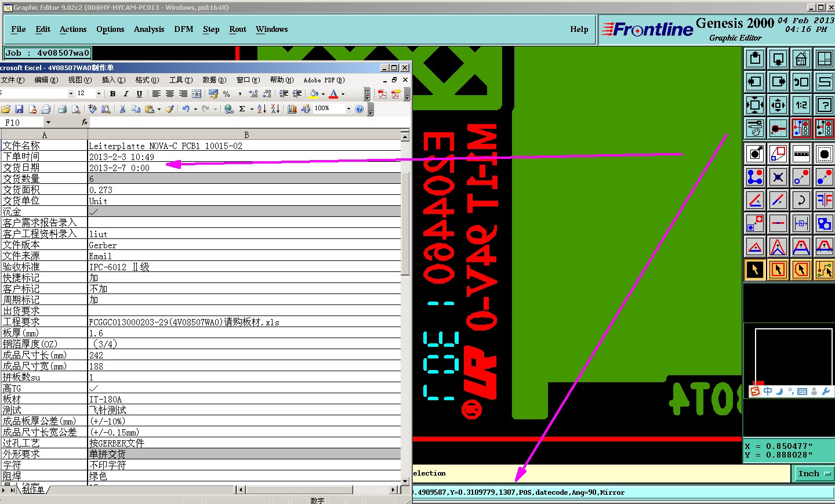
Task: Click the Excel Print icon
Action: click(62, 109)
